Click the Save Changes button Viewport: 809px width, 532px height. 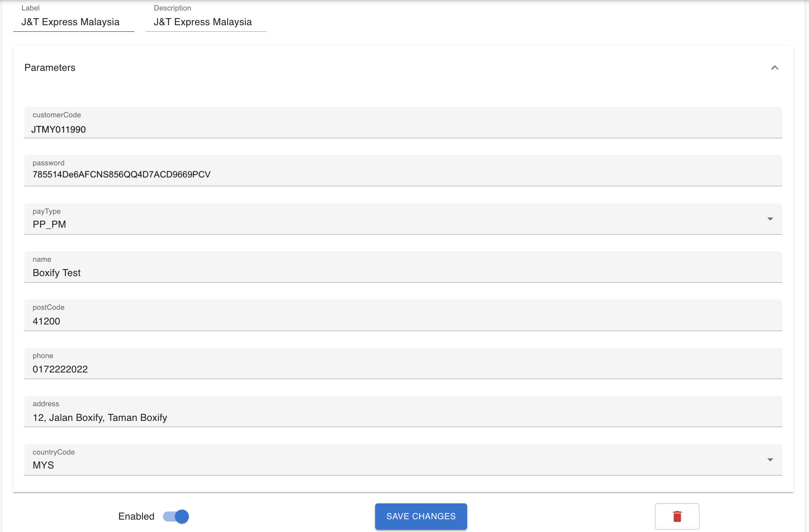[x=421, y=516]
